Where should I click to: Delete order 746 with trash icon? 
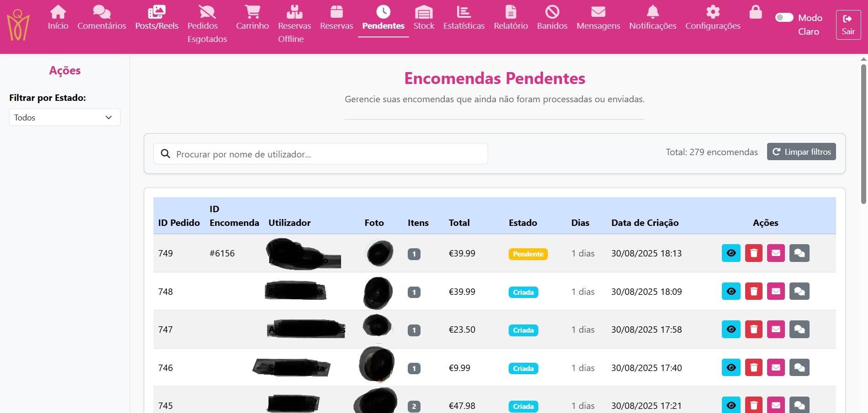point(753,367)
